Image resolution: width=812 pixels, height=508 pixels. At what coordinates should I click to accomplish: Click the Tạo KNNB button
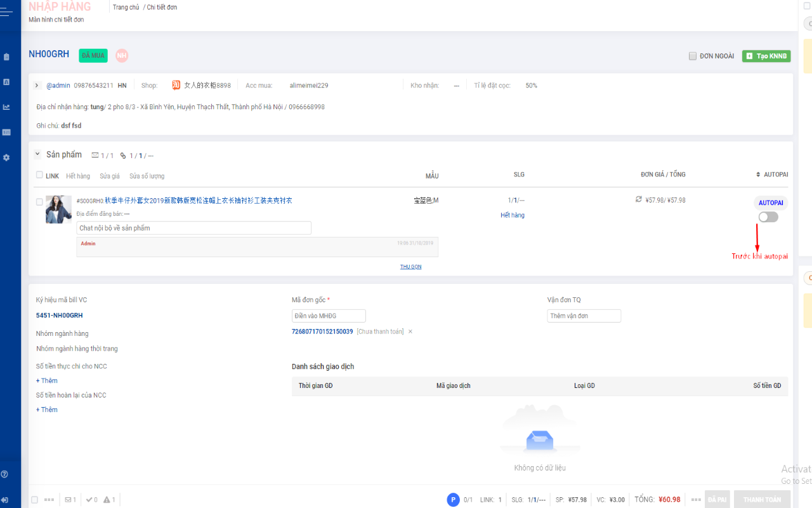(766, 56)
